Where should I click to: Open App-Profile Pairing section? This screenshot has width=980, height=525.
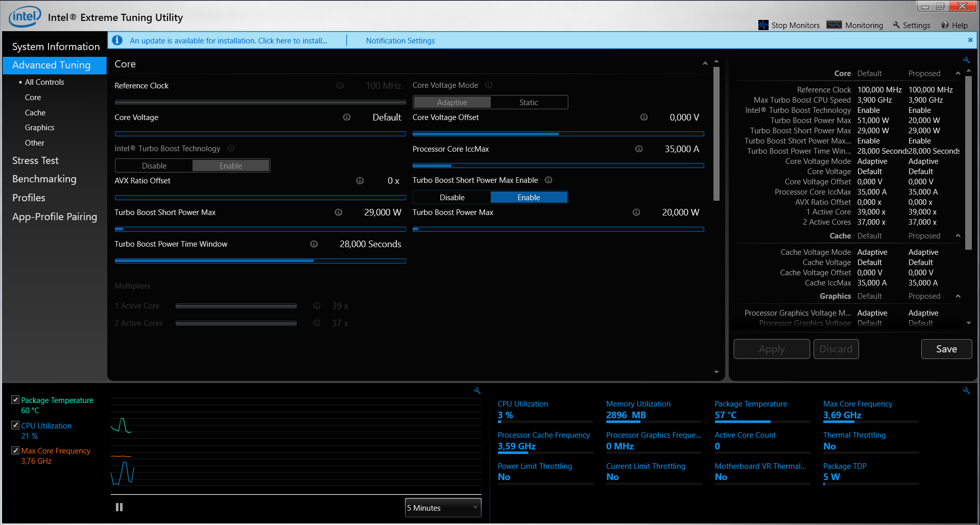coord(55,217)
